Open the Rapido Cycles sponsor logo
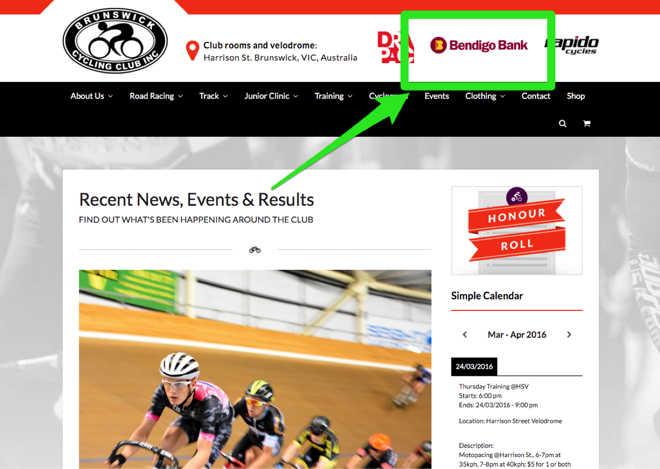Screen dimensions: 660x469 pos(572,45)
